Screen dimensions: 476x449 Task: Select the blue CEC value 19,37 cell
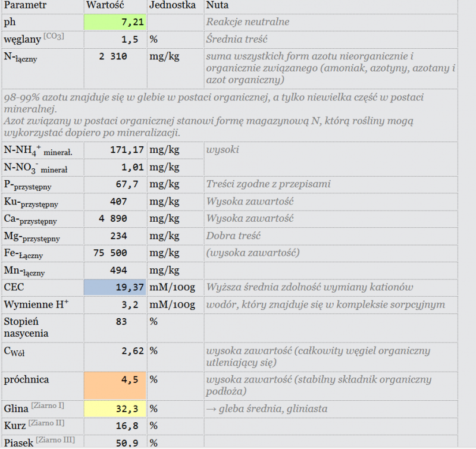(x=115, y=287)
